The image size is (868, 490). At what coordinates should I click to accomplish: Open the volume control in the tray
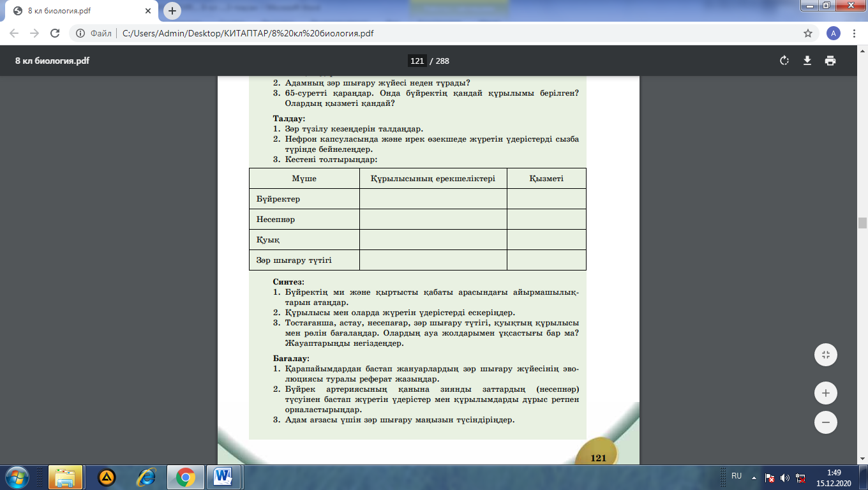click(x=785, y=477)
